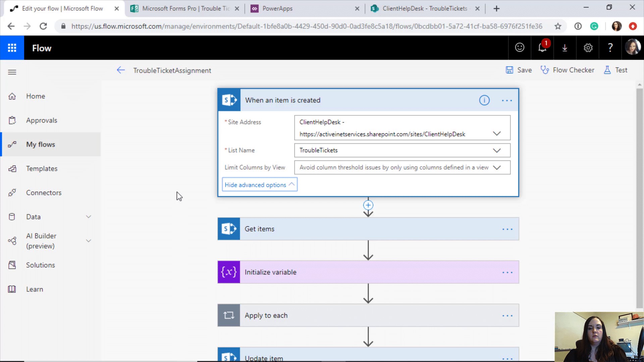Click the SharePoint icon on Get items
This screenshot has width=644, height=362.
tap(229, 229)
